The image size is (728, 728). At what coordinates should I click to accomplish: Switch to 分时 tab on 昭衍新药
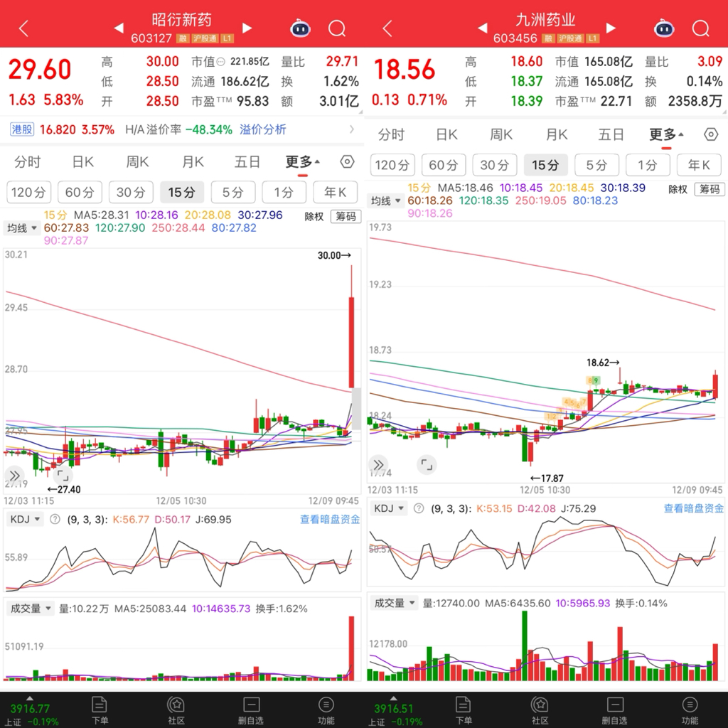click(x=28, y=161)
